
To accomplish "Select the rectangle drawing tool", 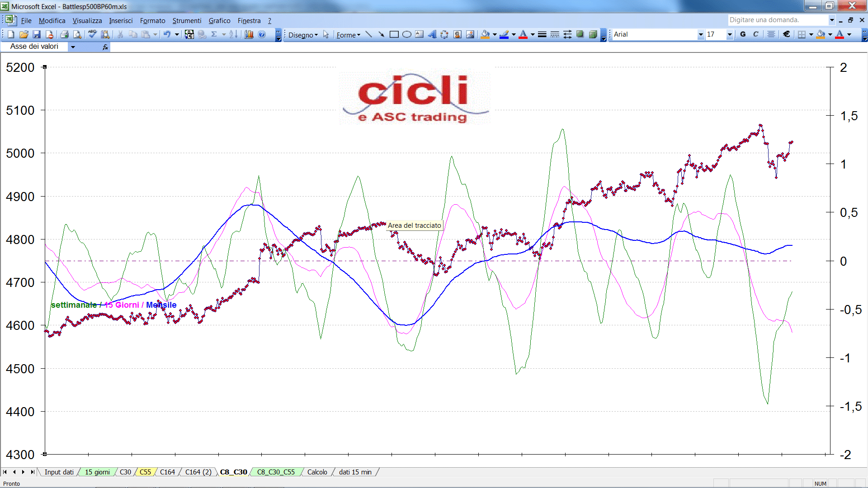I will (x=394, y=34).
